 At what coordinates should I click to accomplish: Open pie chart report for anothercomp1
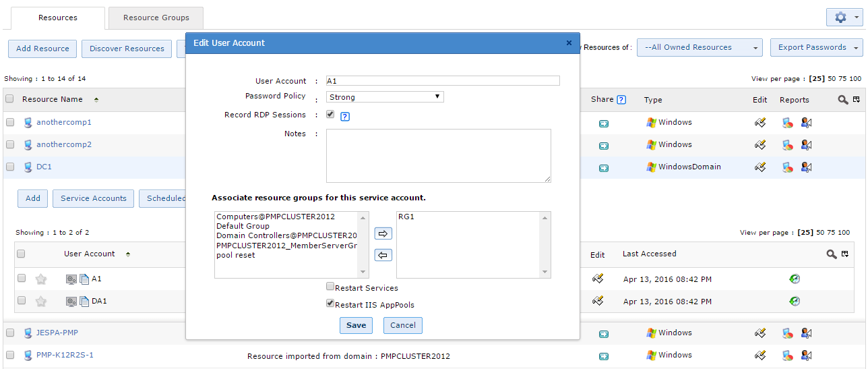[787, 123]
